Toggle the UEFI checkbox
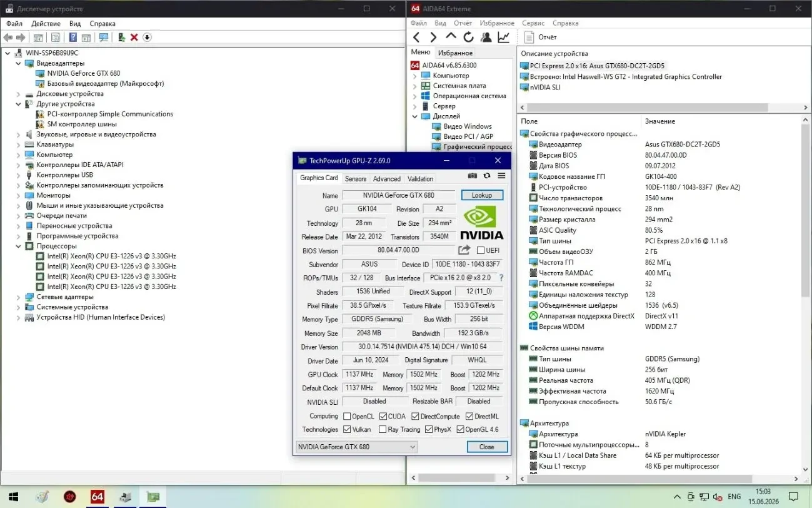The height and width of the screenshot is (508, 812). pyautogui.click(x=481, y=250)
